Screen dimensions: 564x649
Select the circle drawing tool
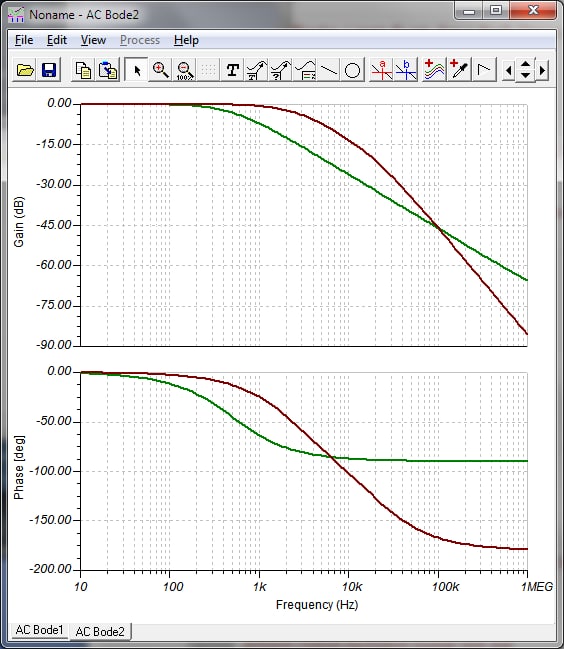click(353, 70)
